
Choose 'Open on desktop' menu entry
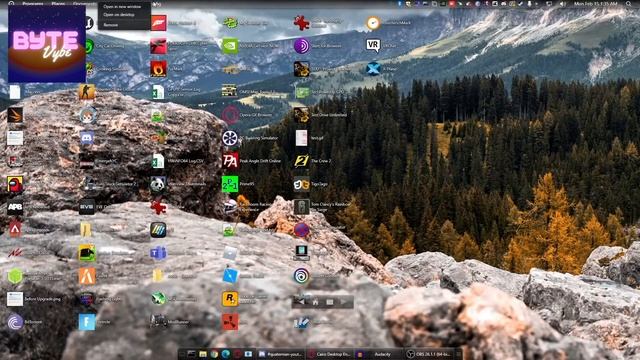(x=119, y=15)
